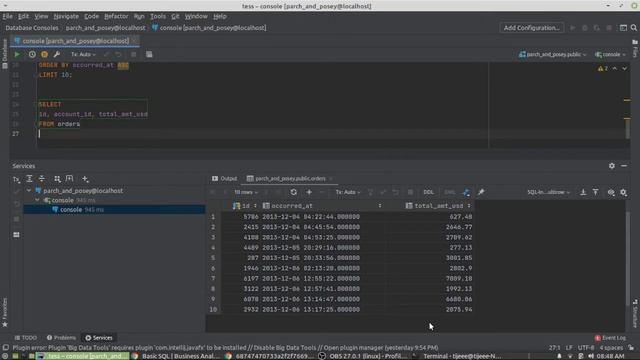The image size is (640, 360).
Task: Click the orange explain plan icon
Action: coord(44,54)
